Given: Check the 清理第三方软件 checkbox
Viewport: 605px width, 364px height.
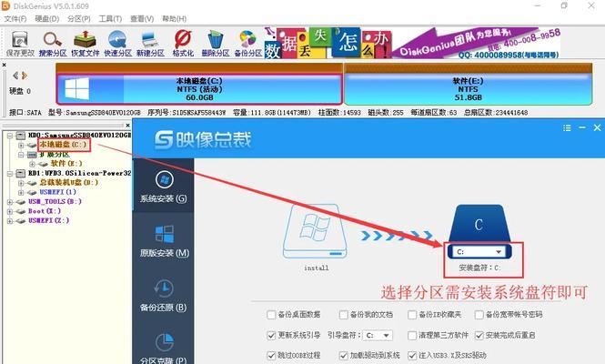Looking at the screenshot, I should [x=412, y=335].
